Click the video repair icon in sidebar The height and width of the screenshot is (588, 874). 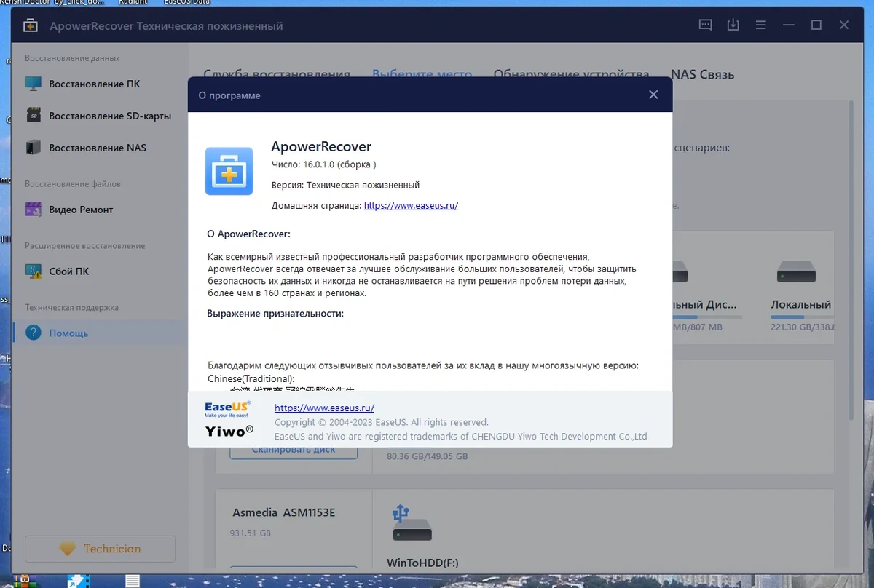(34, 210)
